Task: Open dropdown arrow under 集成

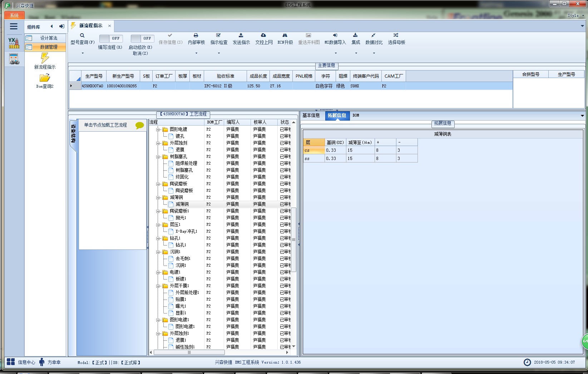Action: click(x=356, y=53)
